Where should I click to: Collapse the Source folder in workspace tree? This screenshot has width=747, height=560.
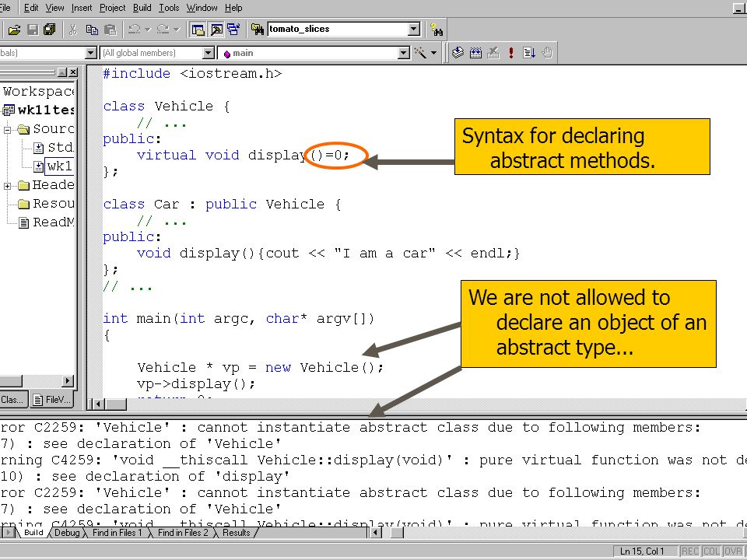click(7, 130)
